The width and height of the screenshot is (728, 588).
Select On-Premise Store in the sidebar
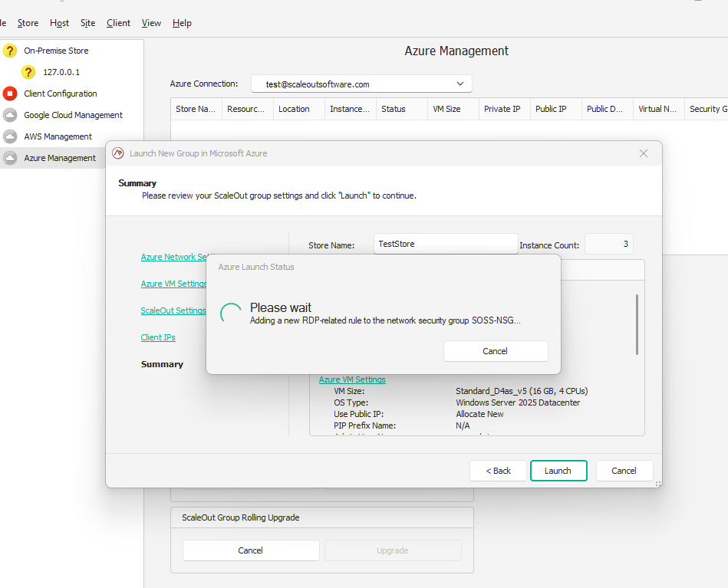pyautogui.click(x=56, y=51)
